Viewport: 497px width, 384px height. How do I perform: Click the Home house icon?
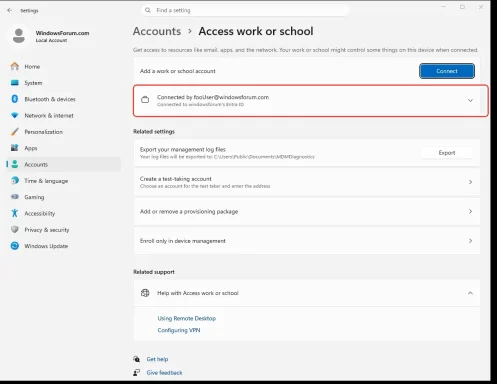[x=15, y=66]
